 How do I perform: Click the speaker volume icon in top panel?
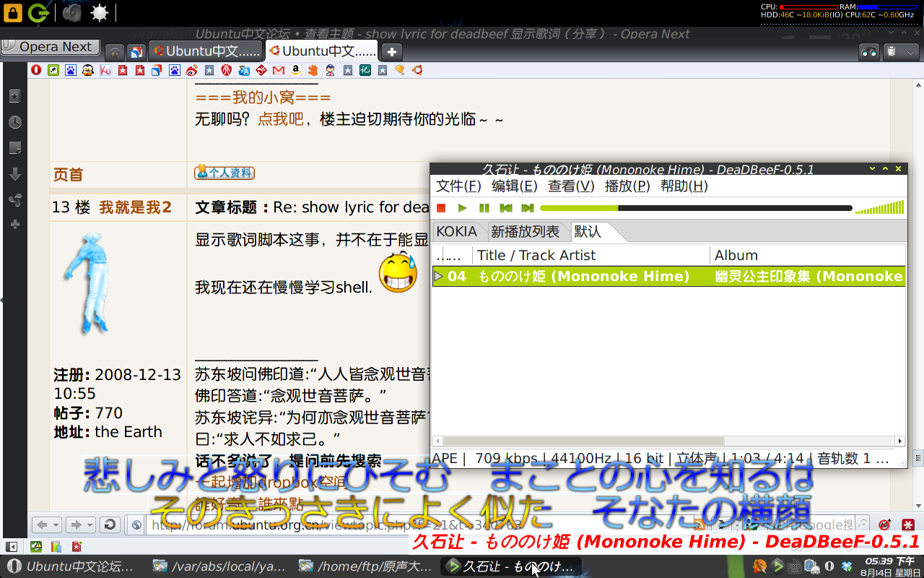coord(72,12)
